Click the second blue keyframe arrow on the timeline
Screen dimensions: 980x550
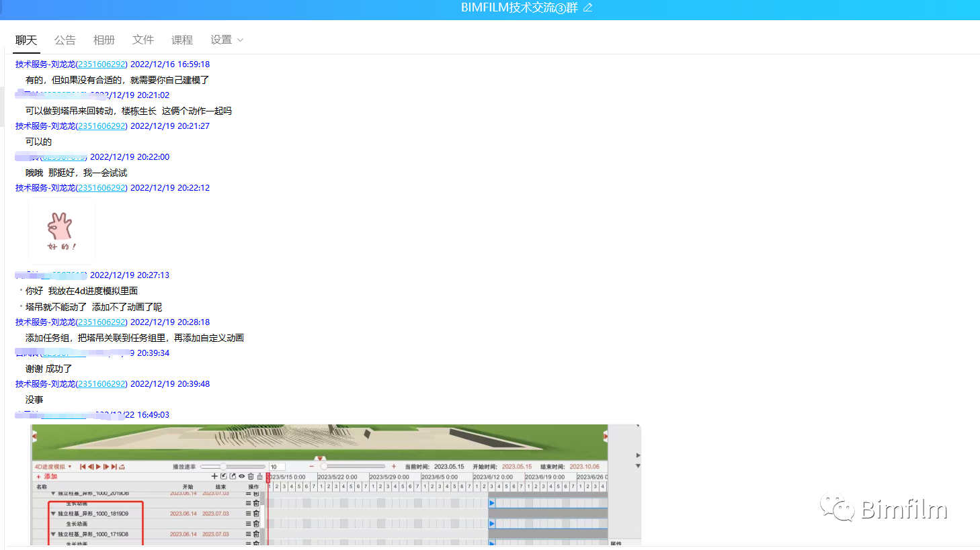[491, 523]
